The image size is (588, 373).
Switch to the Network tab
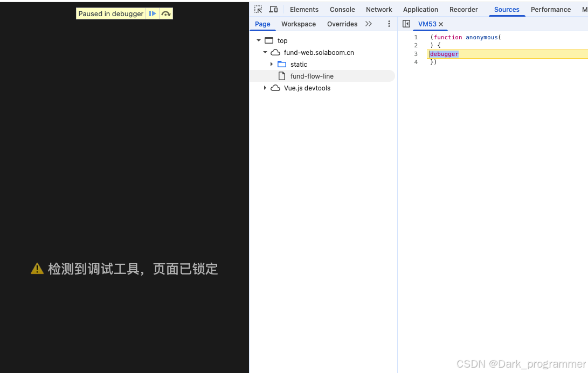coord(379,9)
